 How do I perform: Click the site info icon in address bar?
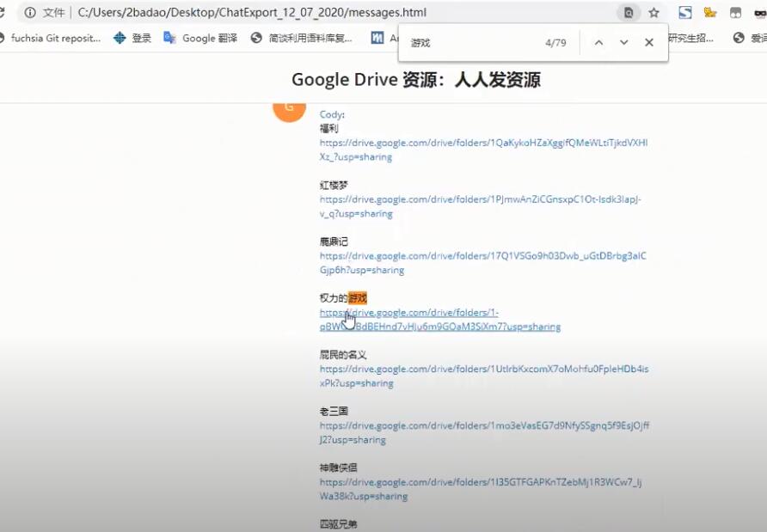click(x=30, y=13)
